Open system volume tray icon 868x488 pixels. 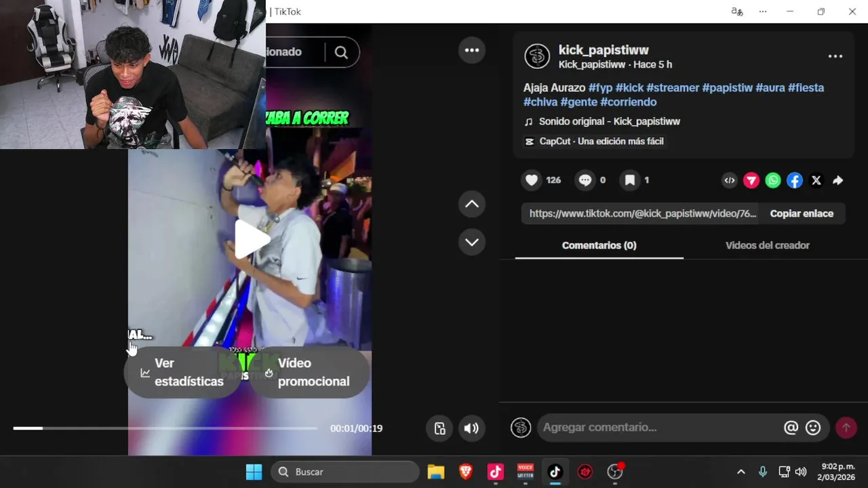pyautogui.click(x=801, y=472)
